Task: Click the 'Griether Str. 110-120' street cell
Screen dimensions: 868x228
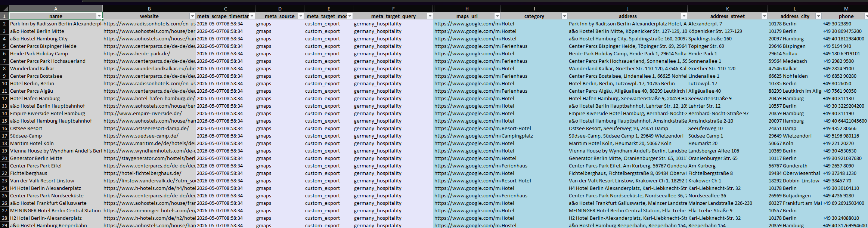Action: point(728,68)
